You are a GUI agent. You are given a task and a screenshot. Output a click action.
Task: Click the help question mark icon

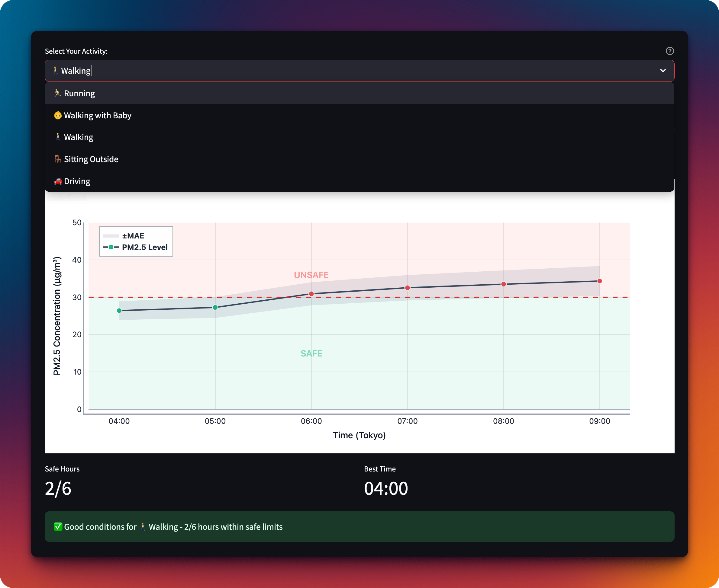tap(669, 51)
